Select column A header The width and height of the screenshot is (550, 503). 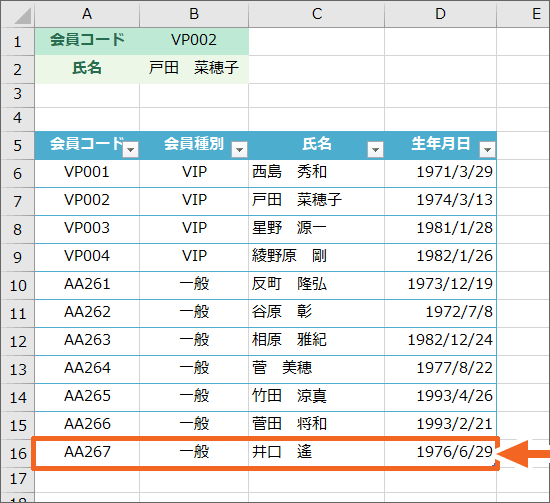(x=87, y=14)
